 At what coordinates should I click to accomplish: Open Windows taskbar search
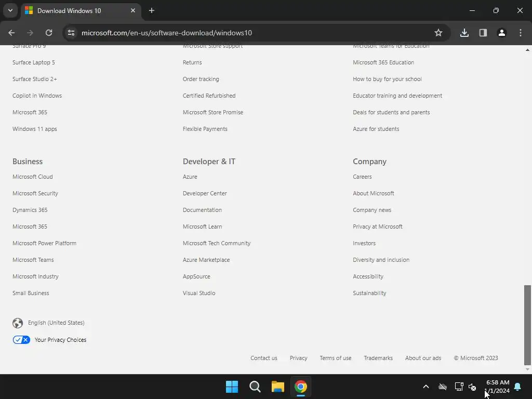click(255, 387)
